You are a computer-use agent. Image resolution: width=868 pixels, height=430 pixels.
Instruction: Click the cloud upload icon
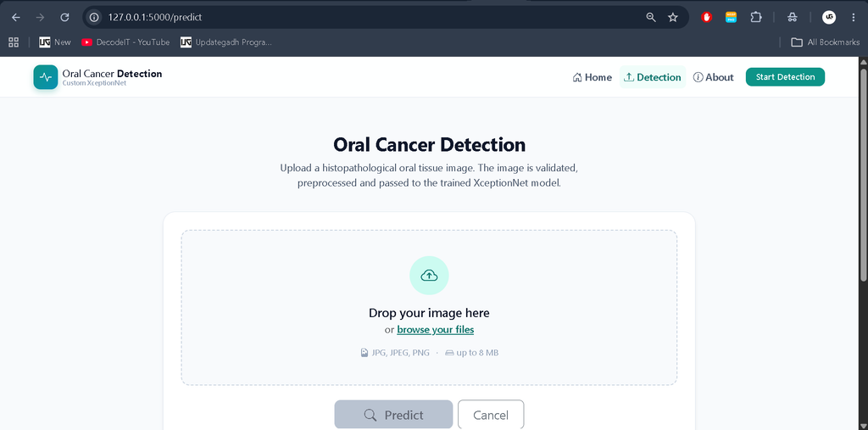click(429, 276)
